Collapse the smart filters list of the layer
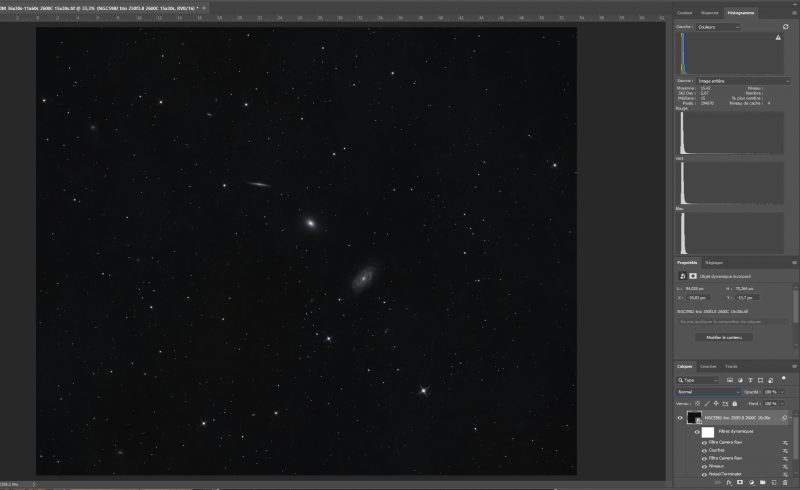Image resolution: width=800 pixels, height=490 pixels. [790, 418]
